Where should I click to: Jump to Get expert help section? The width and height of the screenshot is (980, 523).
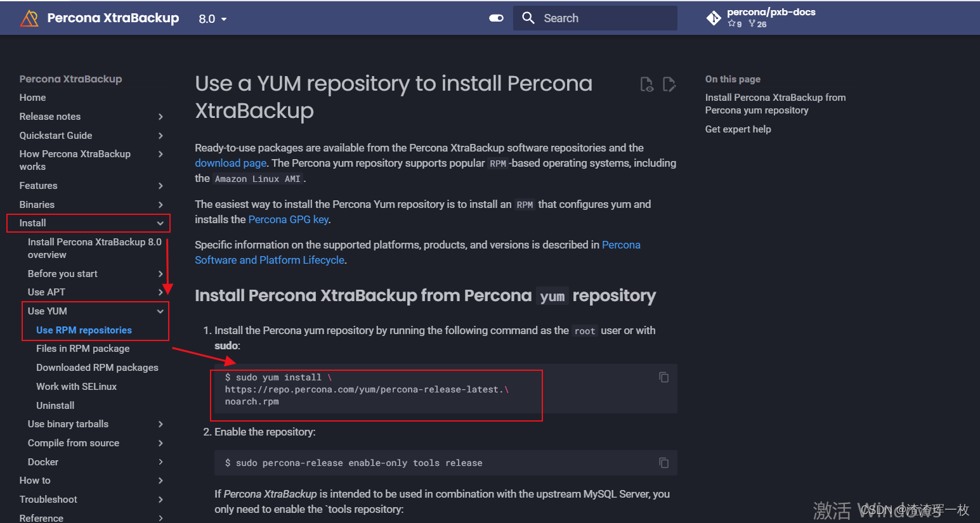click(738, 129)
